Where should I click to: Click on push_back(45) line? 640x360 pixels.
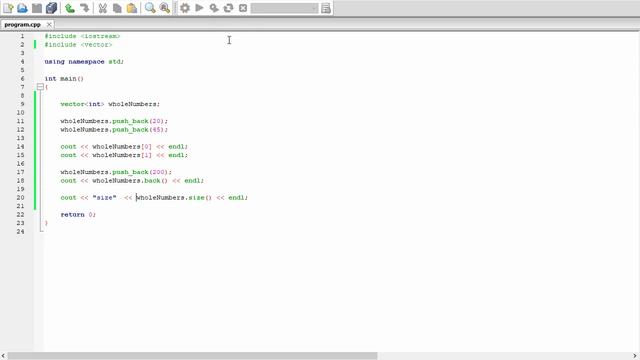[114, 130]
